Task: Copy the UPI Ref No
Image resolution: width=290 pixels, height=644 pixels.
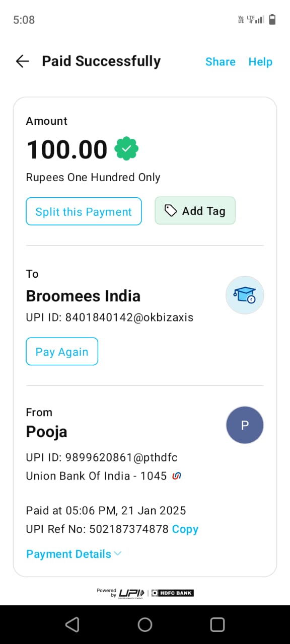Action: (185, 529)
